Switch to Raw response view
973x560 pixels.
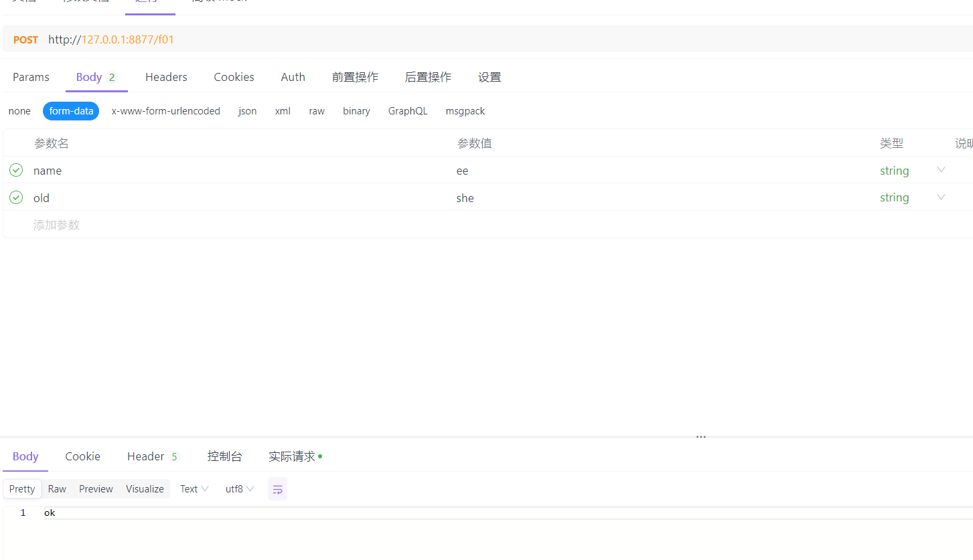tap(57, 488)
